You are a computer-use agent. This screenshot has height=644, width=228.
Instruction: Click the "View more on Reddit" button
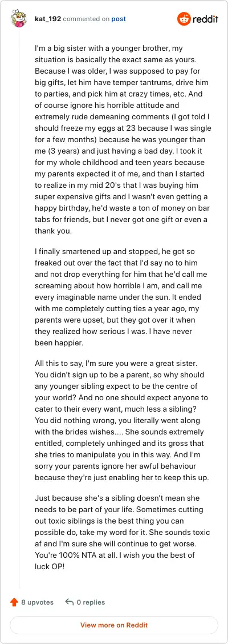tap(114, 625)
